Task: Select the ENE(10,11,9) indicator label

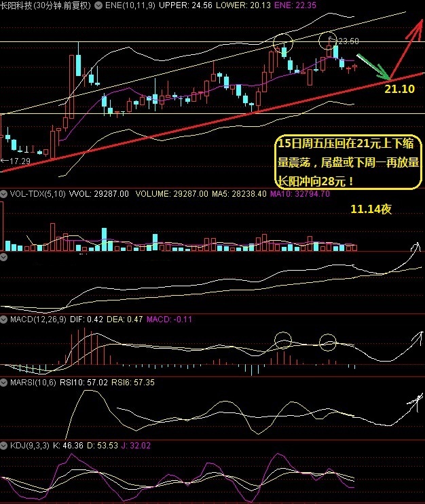Action: click(130, 5)
